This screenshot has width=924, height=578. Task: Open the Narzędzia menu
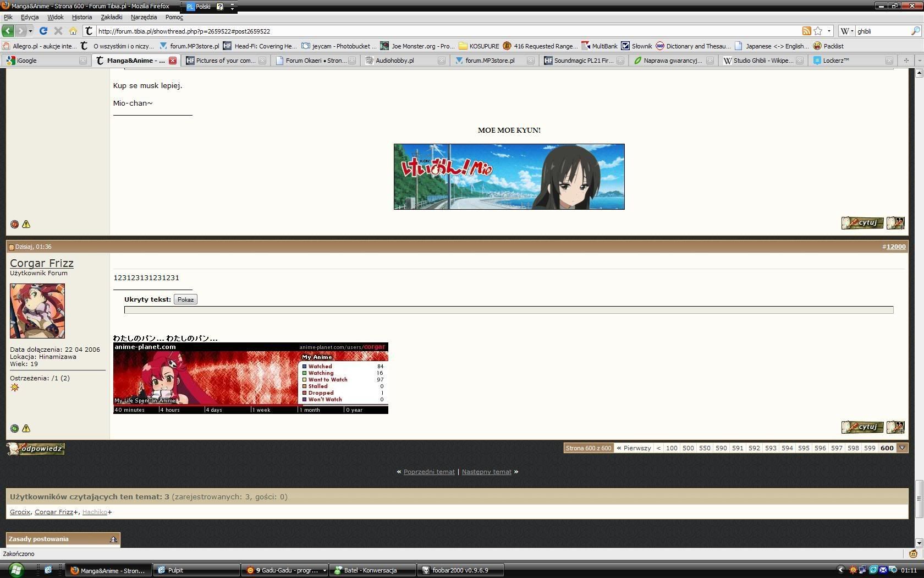pyautogui.click(x=144, y=17)
